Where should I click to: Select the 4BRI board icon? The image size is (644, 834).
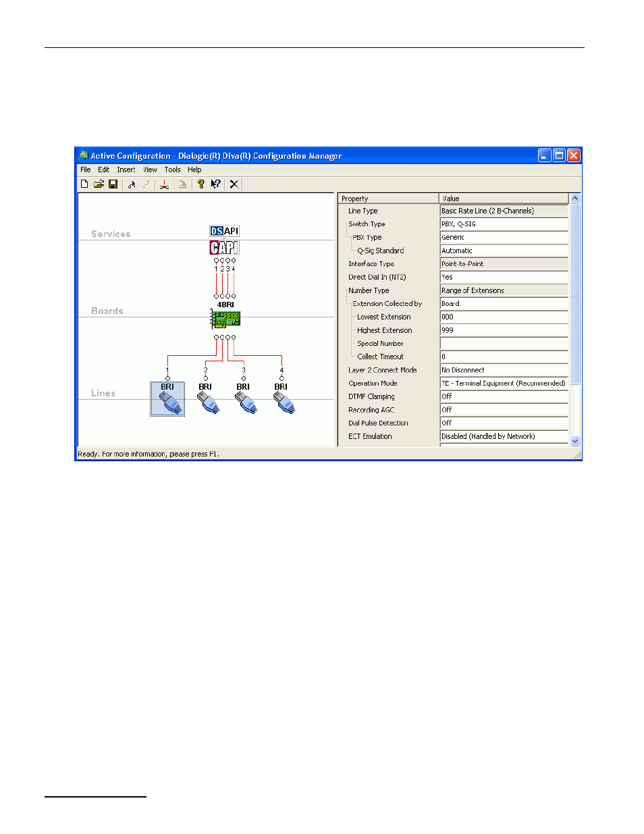point(225,318)
